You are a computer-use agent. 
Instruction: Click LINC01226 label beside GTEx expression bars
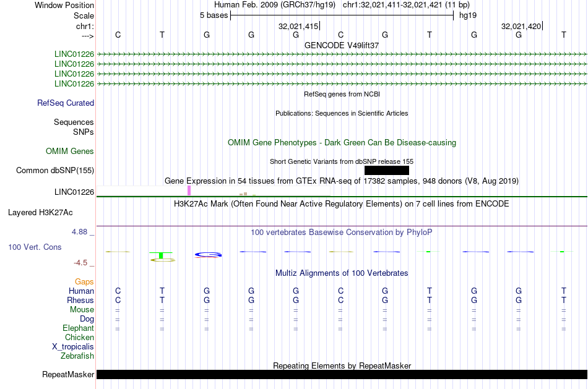click(x=74, y=192)
